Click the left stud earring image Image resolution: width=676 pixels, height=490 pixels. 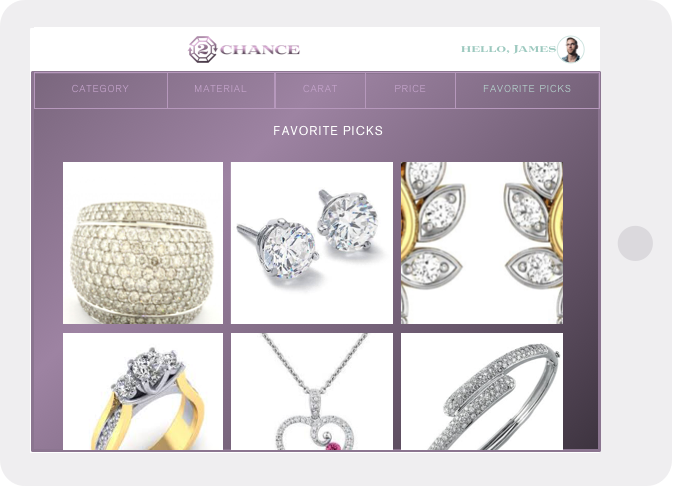(279, 248)
